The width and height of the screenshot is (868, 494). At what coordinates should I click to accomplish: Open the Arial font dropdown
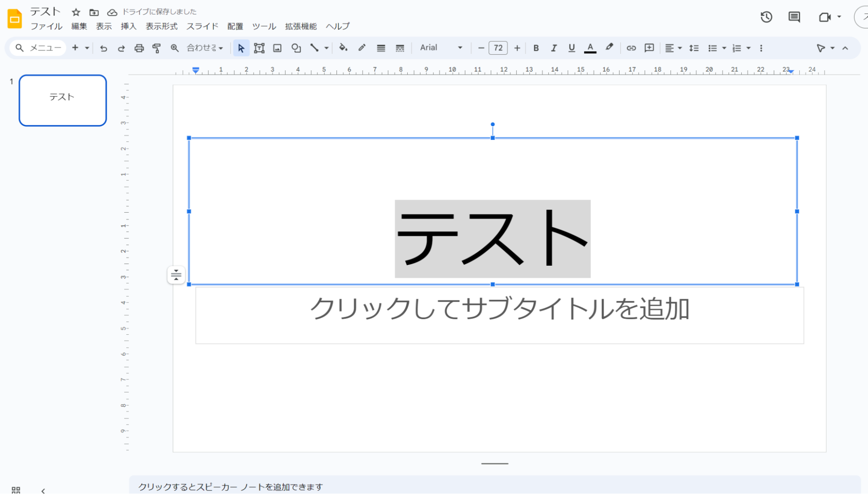441,48
